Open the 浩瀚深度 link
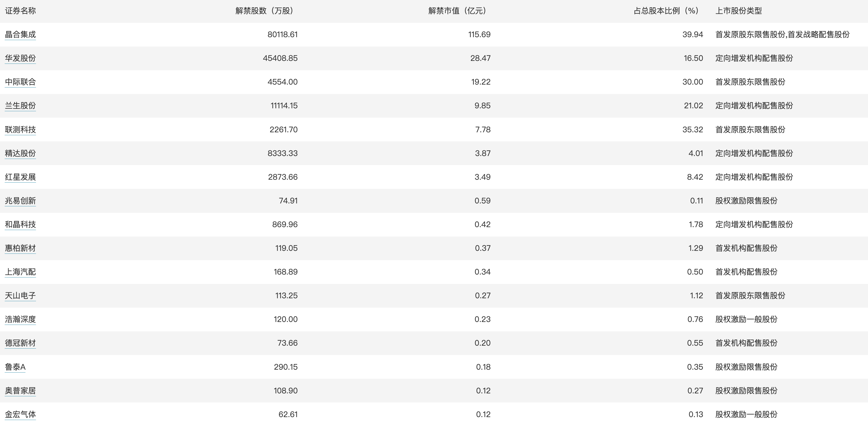This screenshot has width=868, height=425. (x=20, y=319)
